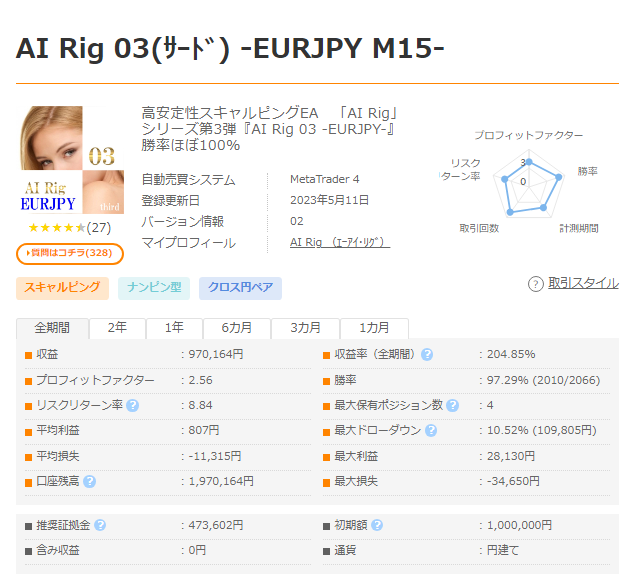Image resolution: width=638 pixels, height=581 pixels.
Task: Click the 初期額 value 1,000,000円
Action: 520,525
